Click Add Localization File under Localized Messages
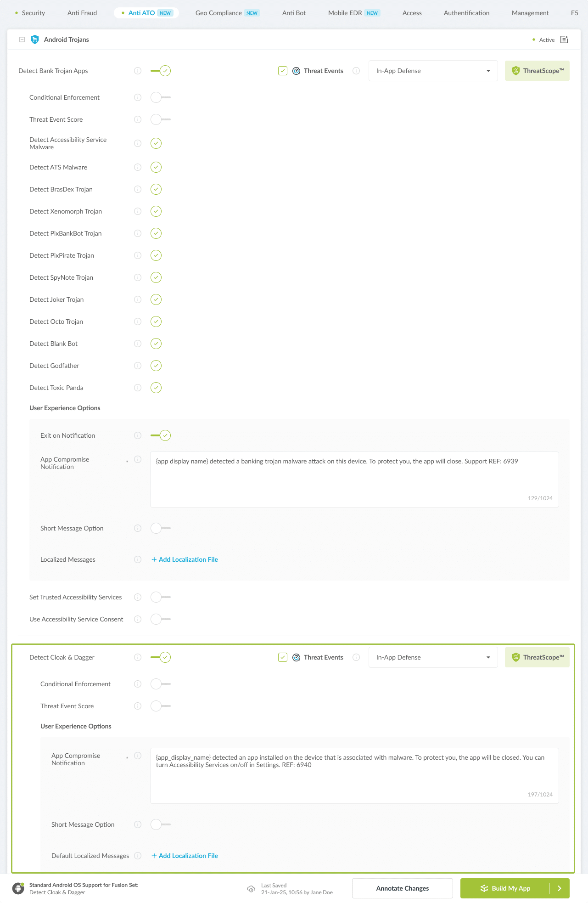 pos(185,559)
